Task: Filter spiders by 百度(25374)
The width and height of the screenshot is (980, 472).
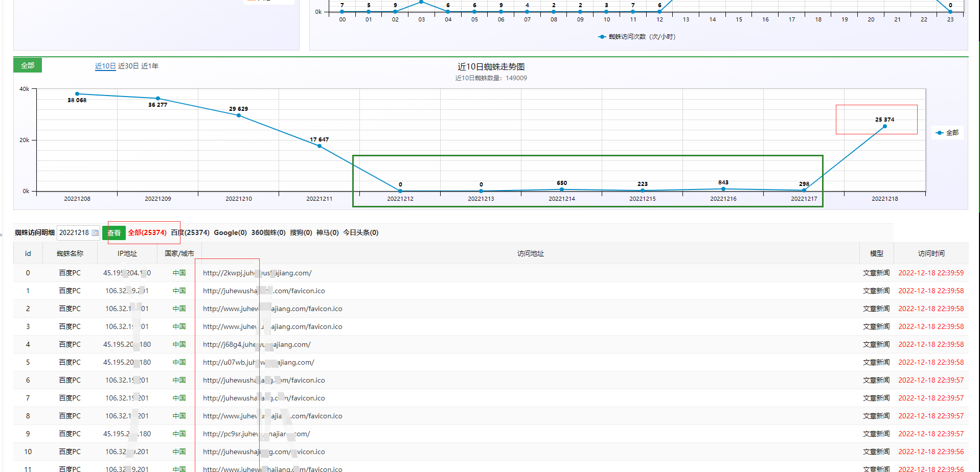Action: click(x=190, y=232)
